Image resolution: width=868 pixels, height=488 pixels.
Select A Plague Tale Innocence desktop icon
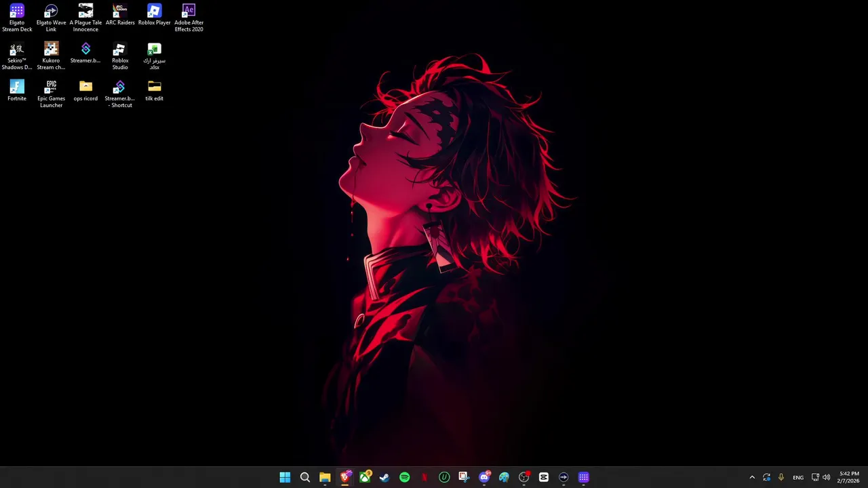tap(85, 18)
